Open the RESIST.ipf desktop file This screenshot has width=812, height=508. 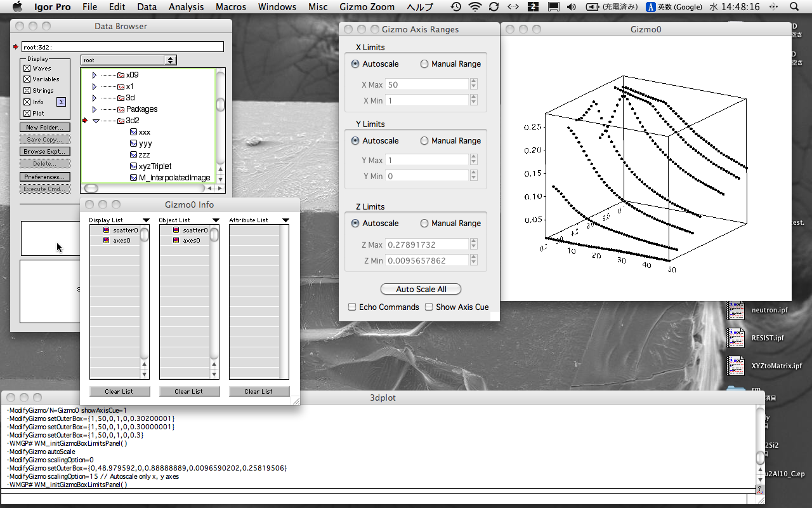pos(736,338)
